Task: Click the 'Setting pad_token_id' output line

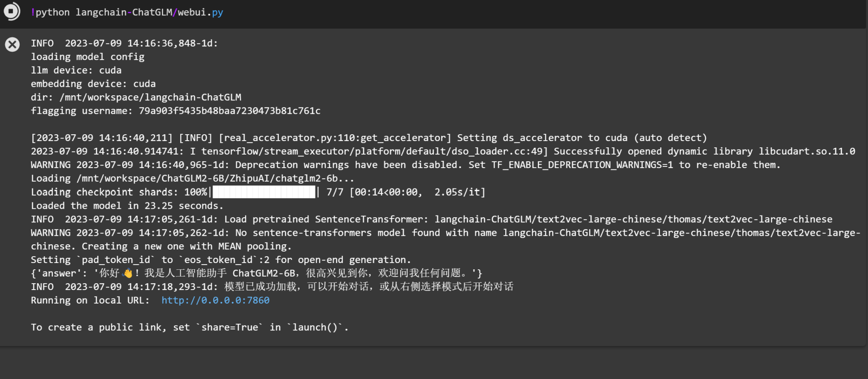Action: pos(221,260)
